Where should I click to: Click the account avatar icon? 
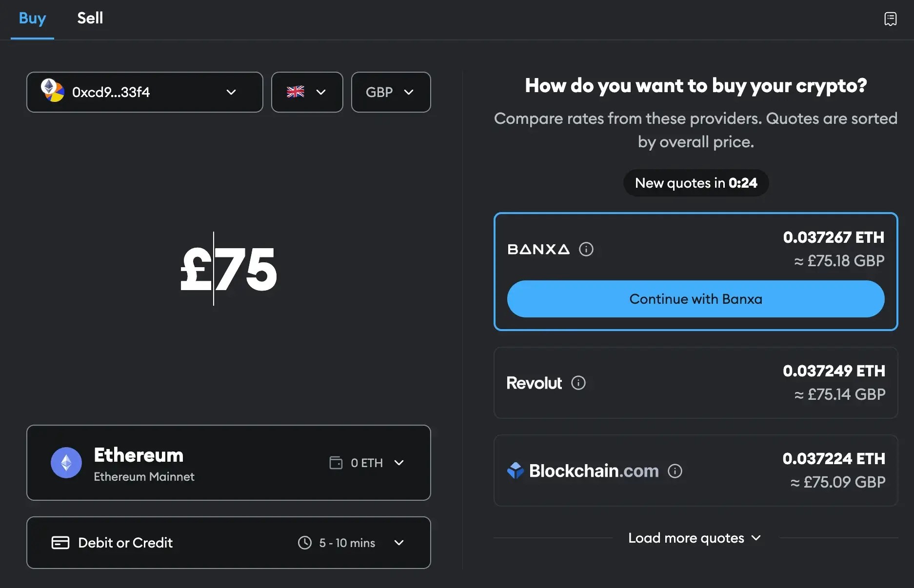(53, 92)
